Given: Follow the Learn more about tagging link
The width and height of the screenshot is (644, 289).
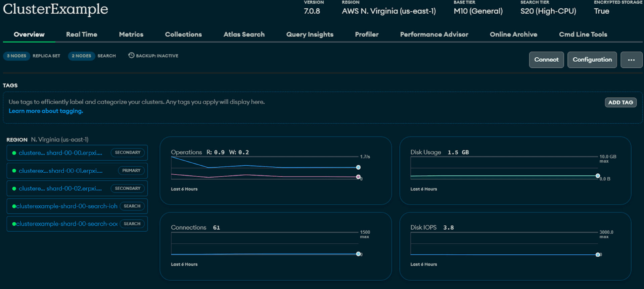Looking at the screenshot, I should point(46,111).
